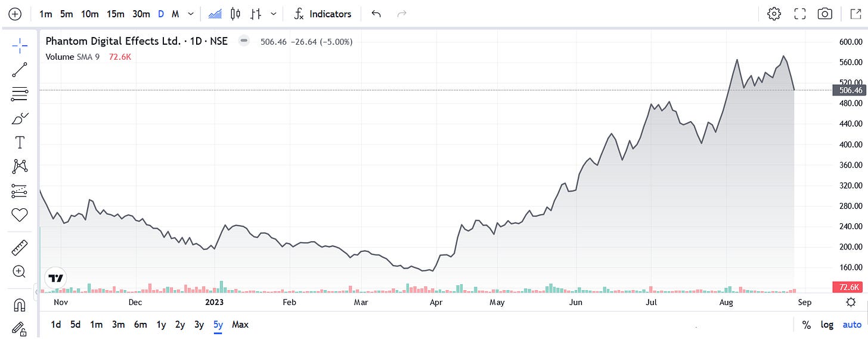Open the chart style dropdown chevron
This screenshot has width=868, height=339.
(x=273, y=14)
